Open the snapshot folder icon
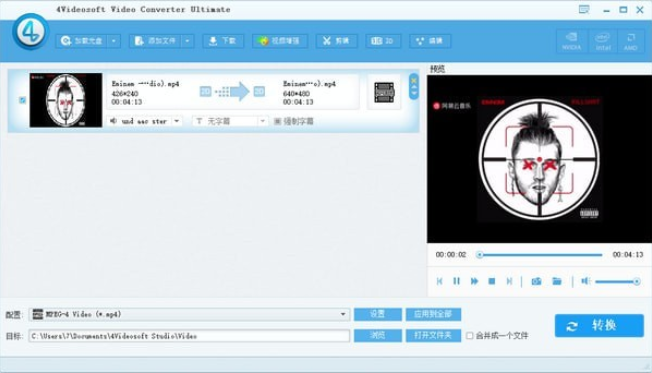The image size is (652, 373). coord(557,282)
